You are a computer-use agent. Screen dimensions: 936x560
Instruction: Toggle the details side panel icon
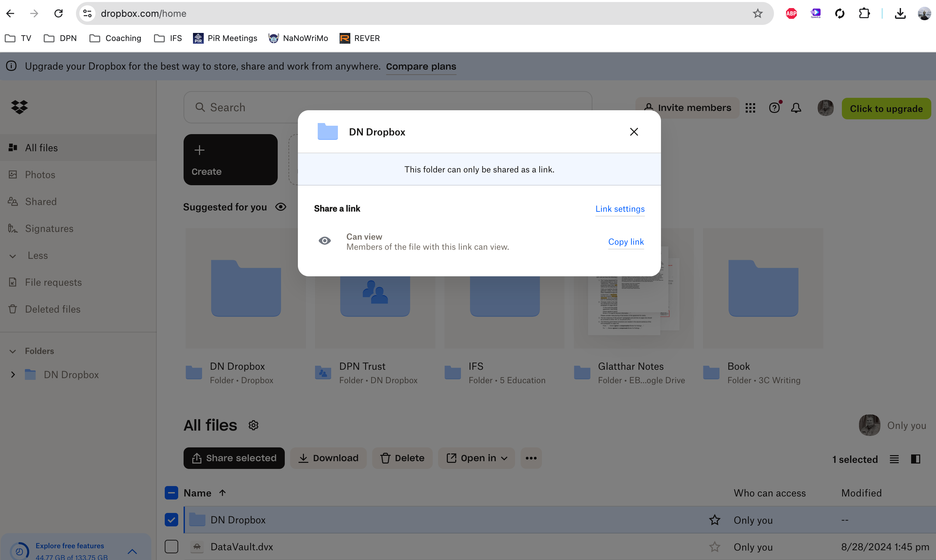(915, 459)
